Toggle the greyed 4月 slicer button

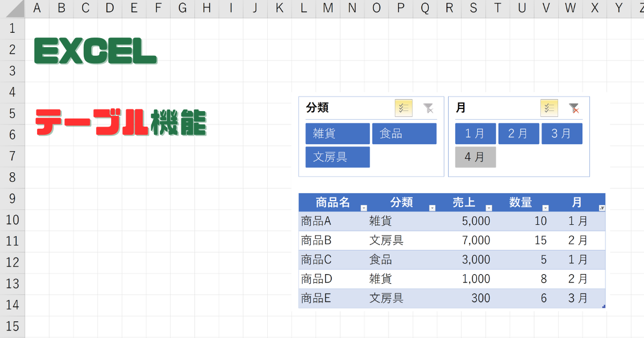(475, 157)
